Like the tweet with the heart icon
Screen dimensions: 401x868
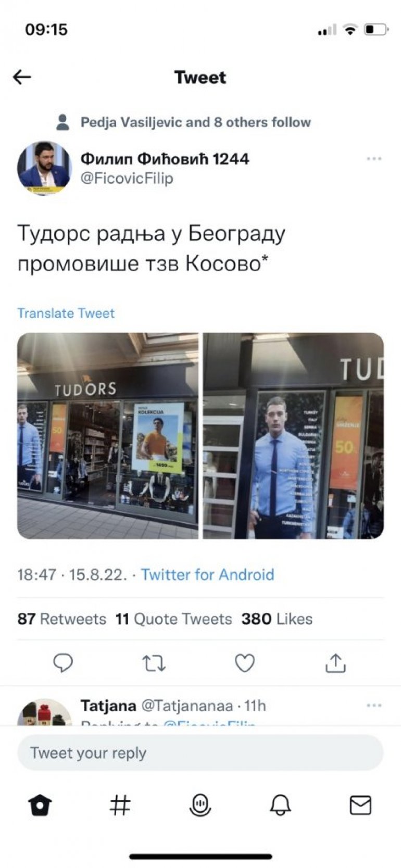245,663
